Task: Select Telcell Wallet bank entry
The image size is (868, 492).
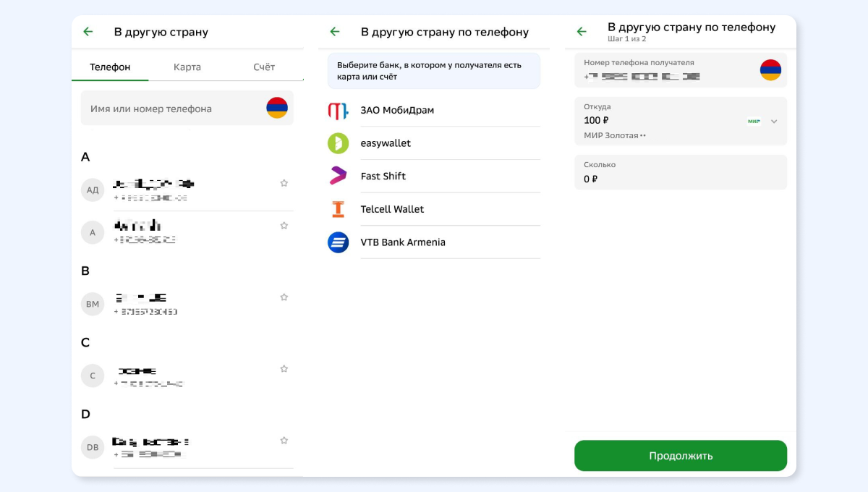Action: (434, 209)
